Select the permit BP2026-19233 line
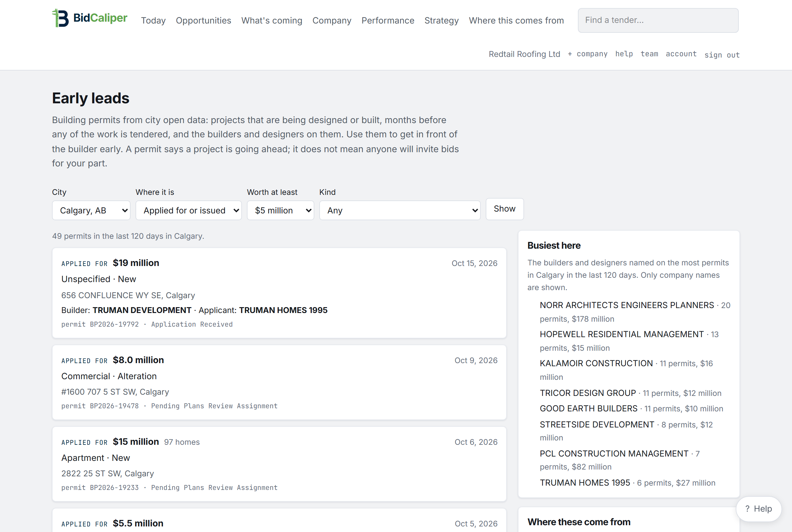Image resolution: width=792 pixels, height=532 pixels. point(169,487)
